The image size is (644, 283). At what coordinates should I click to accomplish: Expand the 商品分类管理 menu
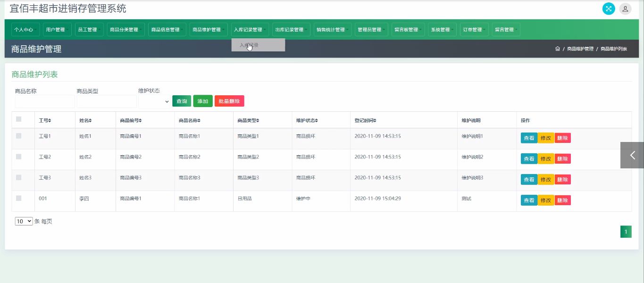[126, 30]
